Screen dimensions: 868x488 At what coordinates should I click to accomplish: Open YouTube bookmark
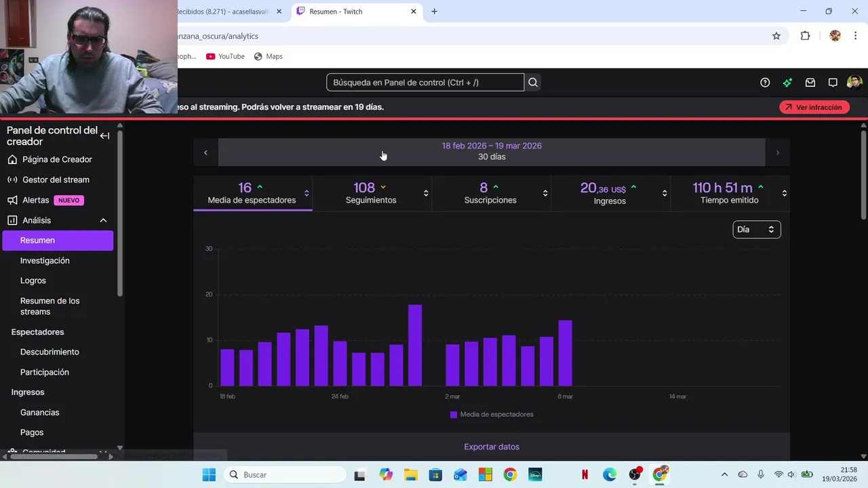pyautogui.click(x=225, y=56)
